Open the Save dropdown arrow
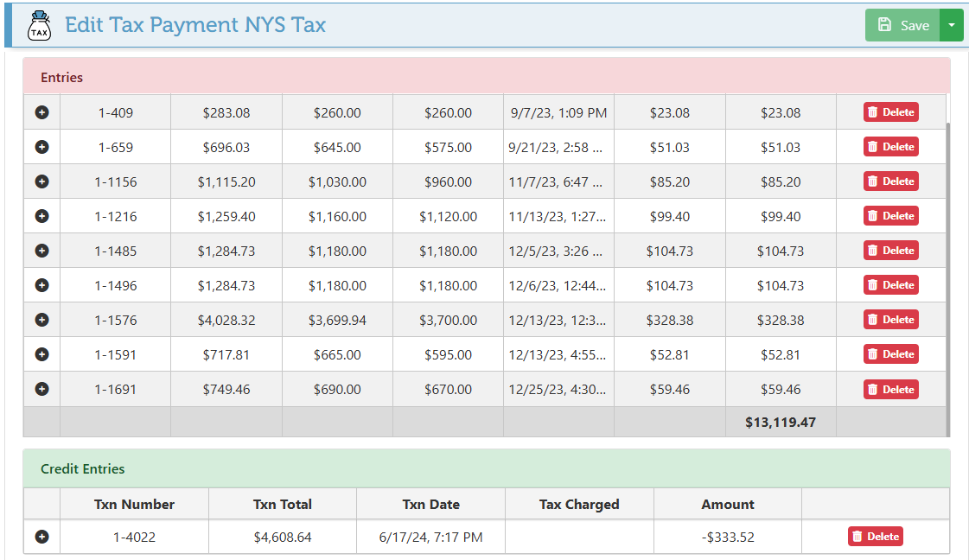Screen dimensions: 969x560 952,25
